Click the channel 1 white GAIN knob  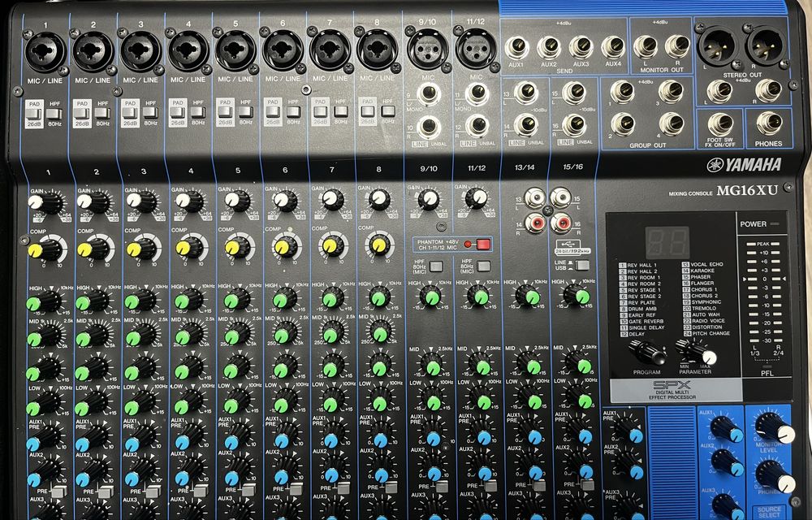pos(45,201)
